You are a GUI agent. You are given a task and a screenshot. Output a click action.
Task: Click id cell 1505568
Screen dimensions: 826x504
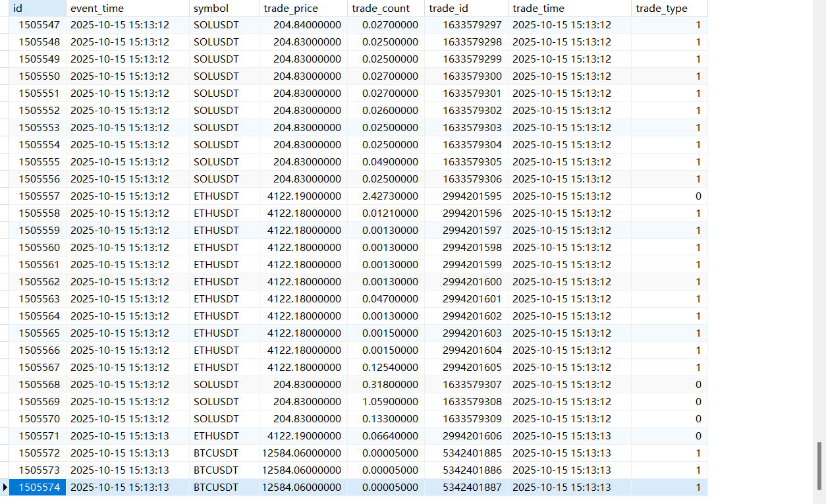38,385
